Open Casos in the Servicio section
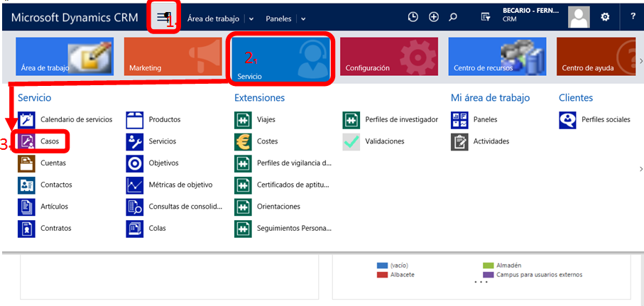Image resolution: width=644 pixels, height=306 pixels. coord(49,141)
